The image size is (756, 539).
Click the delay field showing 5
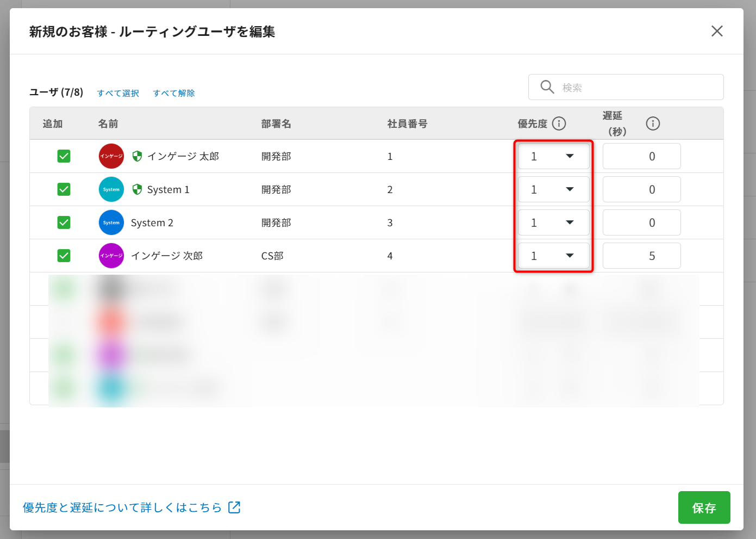(x=641, y=256)
